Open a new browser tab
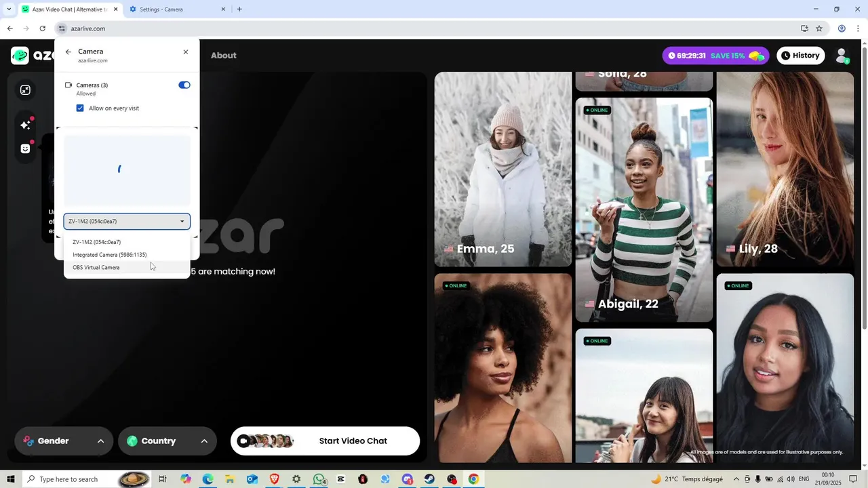 point(239,9)
